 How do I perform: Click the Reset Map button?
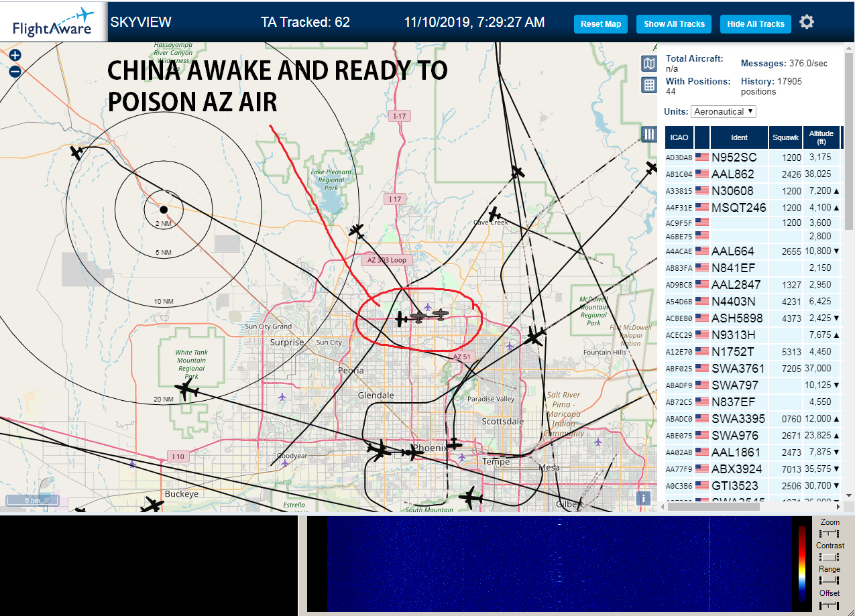(x=601, y=24)
